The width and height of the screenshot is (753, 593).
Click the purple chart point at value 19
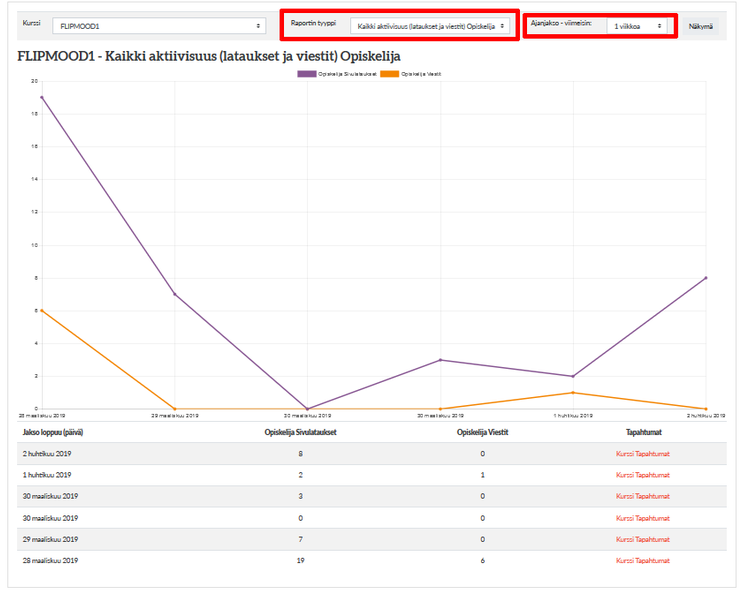click(42, 97)
